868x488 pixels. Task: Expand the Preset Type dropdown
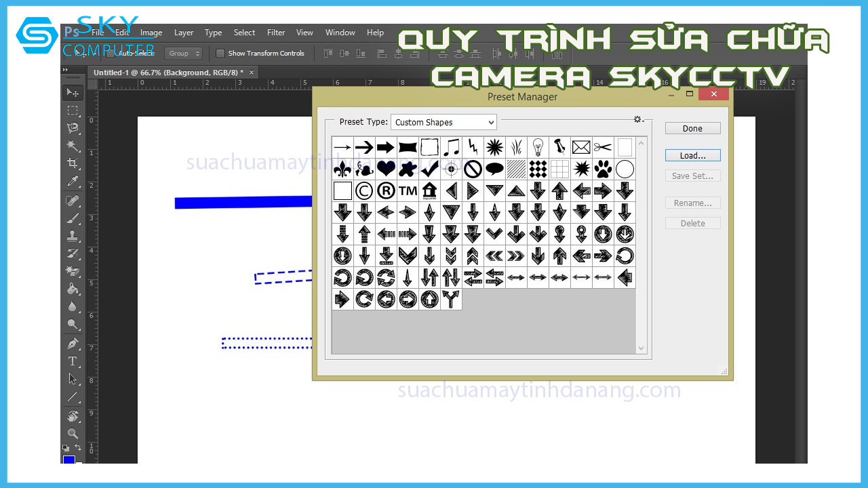(443, 123)
